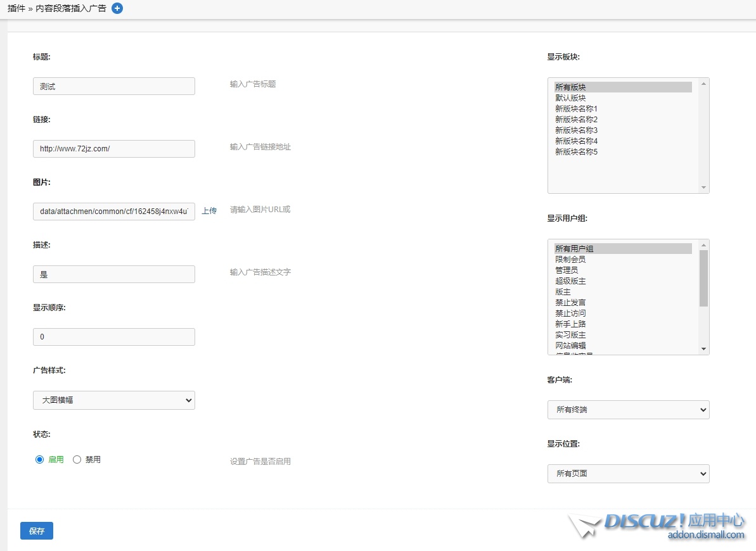Expand the 显示位置 dropdown

628,473
